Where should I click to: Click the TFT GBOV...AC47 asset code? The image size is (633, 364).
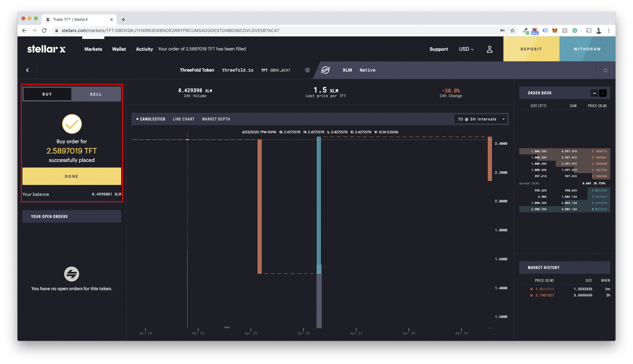275,70
